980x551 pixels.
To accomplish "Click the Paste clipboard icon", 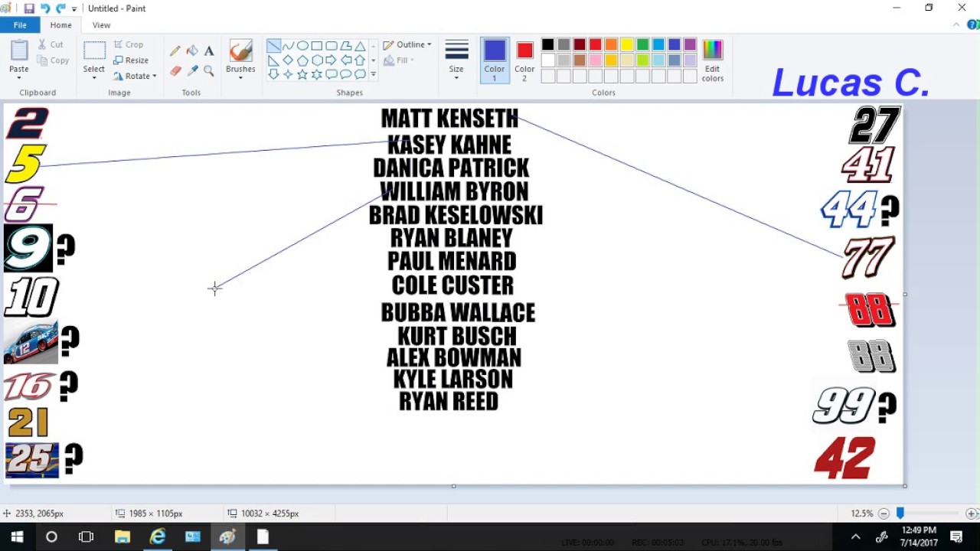I will tap(19, 50).
